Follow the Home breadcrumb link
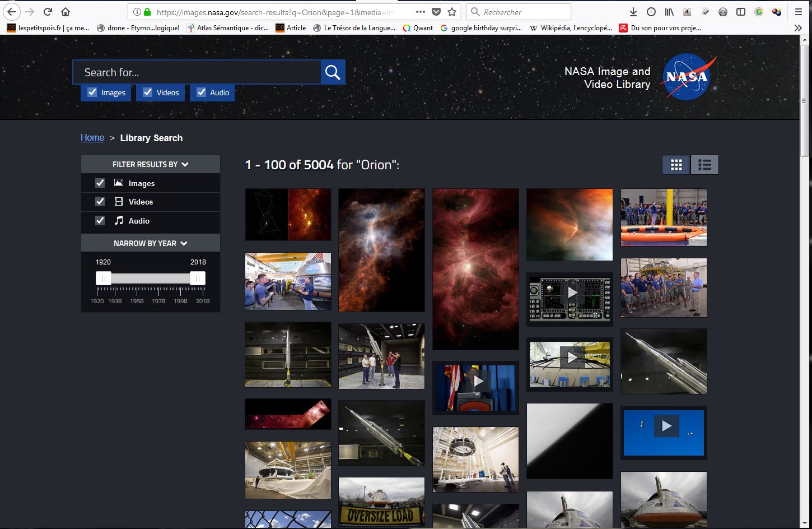Viewport: 812px width, 529px height. [92, 138]
